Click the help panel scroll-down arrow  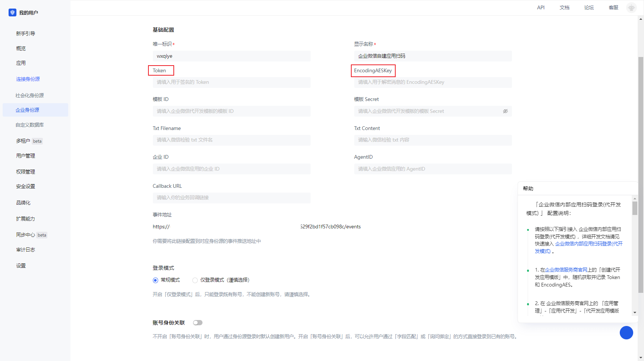[x=635, y=313]
